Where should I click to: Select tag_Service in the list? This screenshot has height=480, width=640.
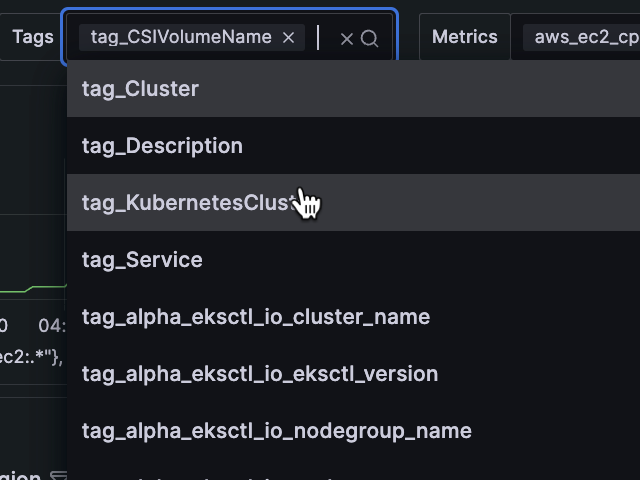tap(142, 260)
